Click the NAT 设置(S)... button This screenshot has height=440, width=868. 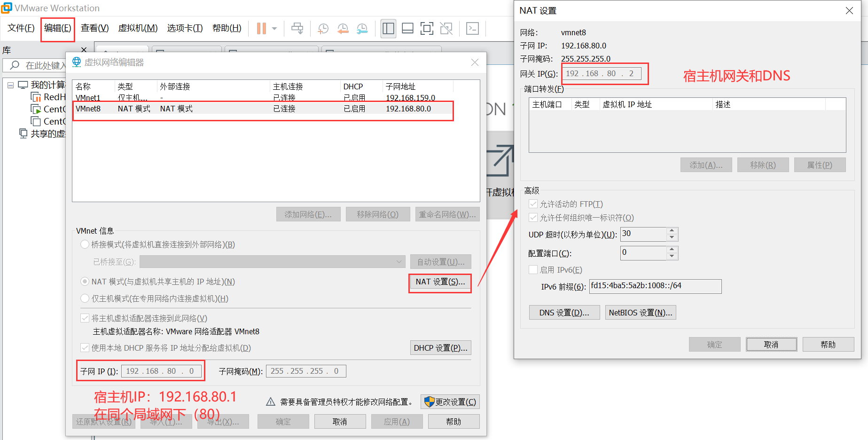(x=440, y=282)
